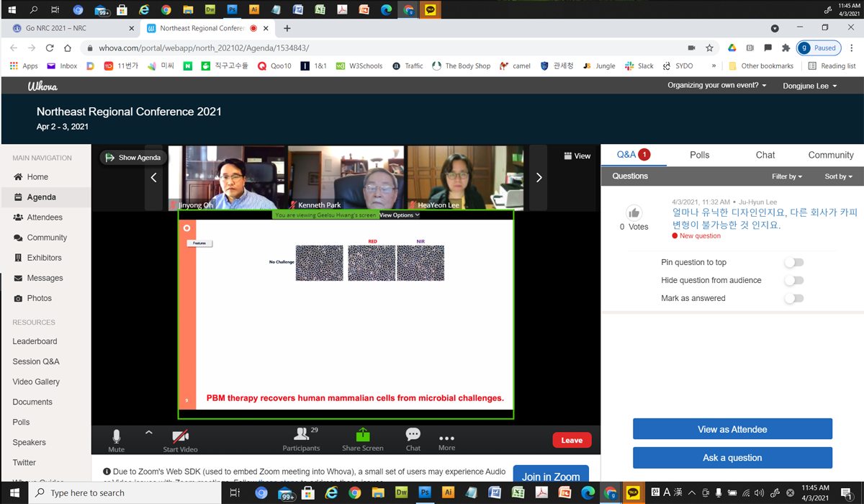
Task: Open the More options ellipsis
Action: click(446, 440)
